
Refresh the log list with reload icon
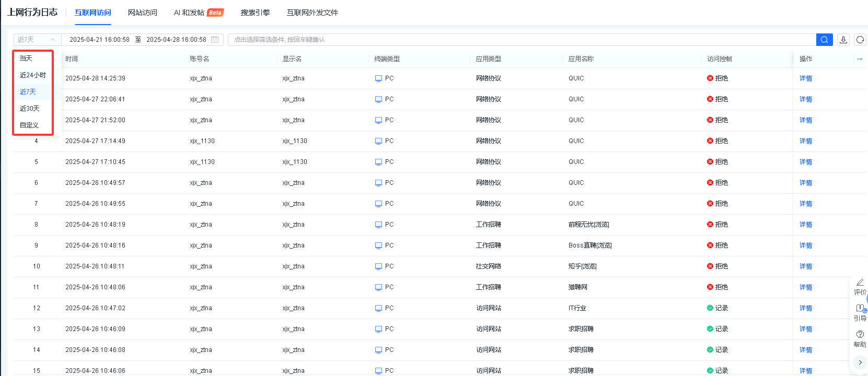click(860, 40)
